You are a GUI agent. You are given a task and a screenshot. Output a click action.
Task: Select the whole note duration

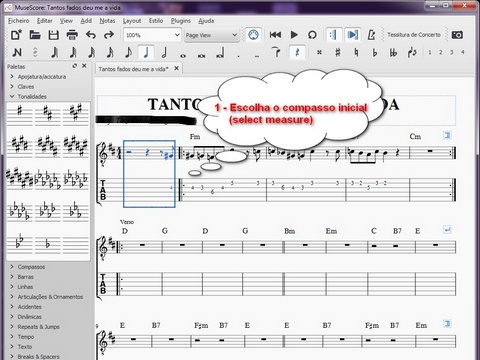183,55
